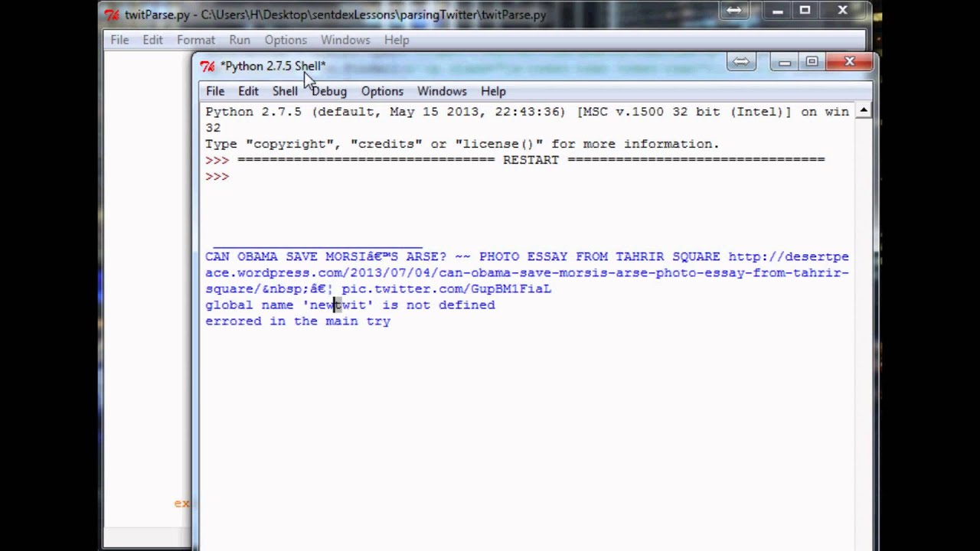Open the Shell menu
This screenshot has width=980, height=551.
point(285,91)
